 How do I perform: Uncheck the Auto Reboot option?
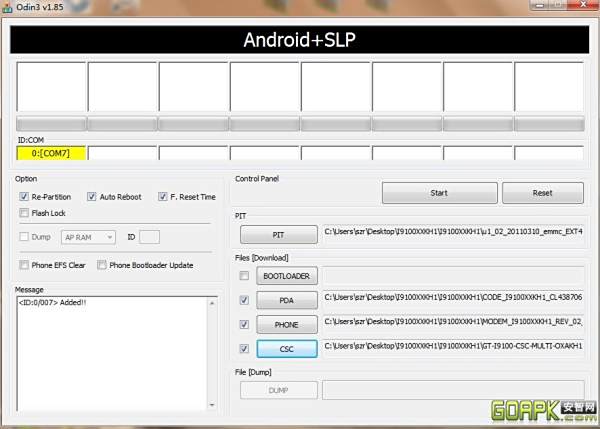(91, 197)
